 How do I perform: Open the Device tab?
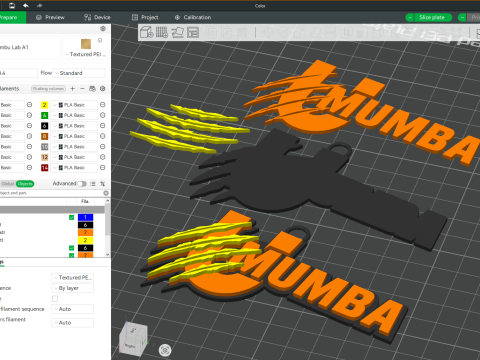(x=97, y=17)
